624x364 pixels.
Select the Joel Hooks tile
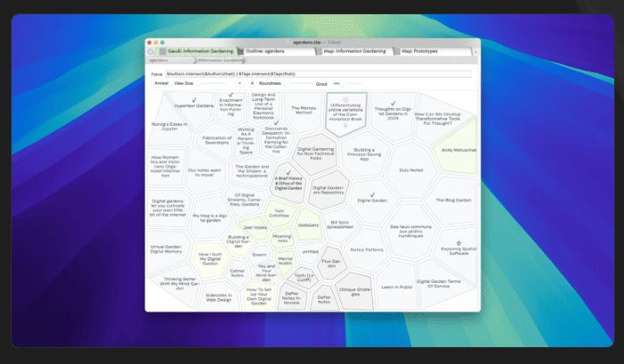pyautogui.click(x=255, y=227)
